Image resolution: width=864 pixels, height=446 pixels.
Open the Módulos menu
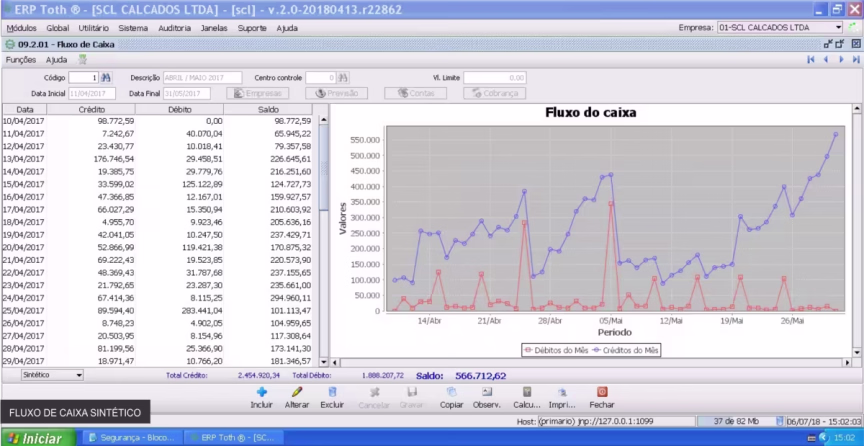(21, 28)
